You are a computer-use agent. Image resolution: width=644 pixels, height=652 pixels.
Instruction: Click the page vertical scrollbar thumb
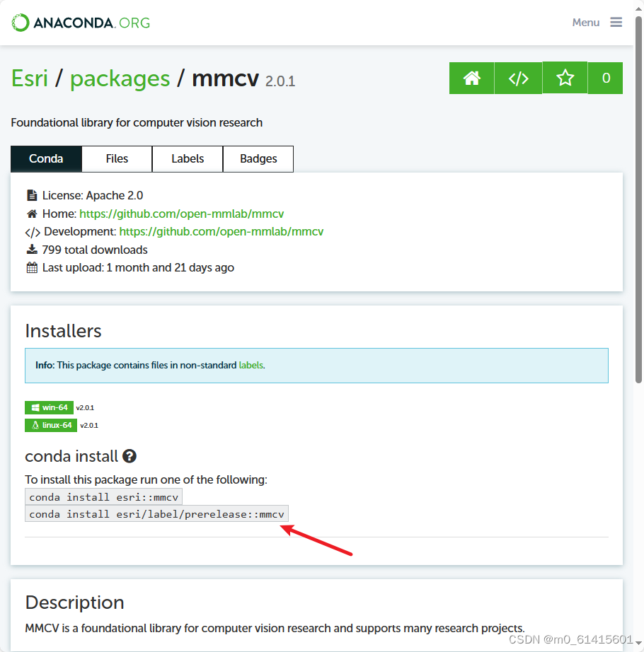(638, 199)
